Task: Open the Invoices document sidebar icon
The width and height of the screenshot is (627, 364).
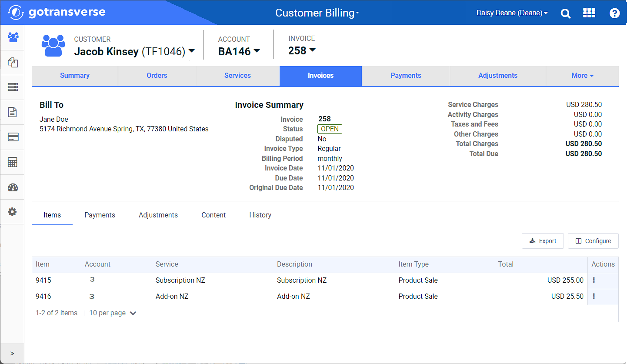Action: click(x=13, y=112)
